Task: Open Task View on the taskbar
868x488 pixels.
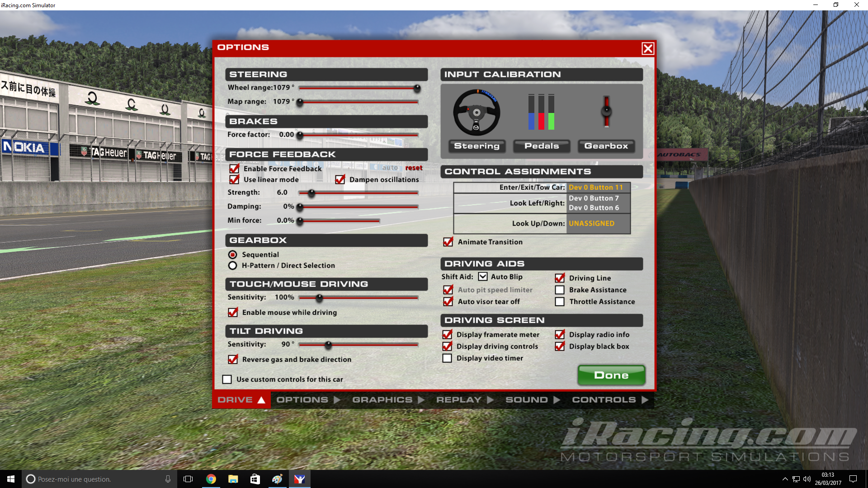Action: [x=188, y=479]
